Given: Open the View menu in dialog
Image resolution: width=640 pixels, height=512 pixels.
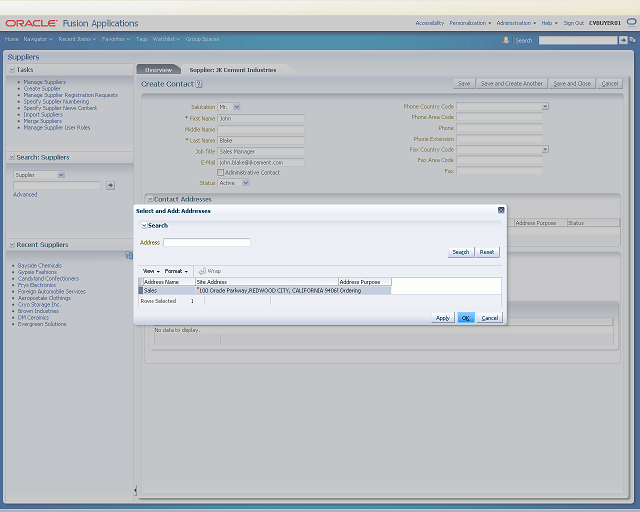Looking at the screenshot, I should tap(151, 271).
